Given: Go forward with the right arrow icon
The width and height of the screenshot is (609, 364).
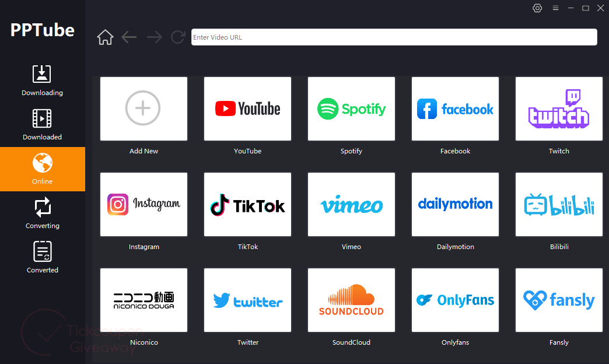Looking at the screenshot, I should tap(154, 37).
